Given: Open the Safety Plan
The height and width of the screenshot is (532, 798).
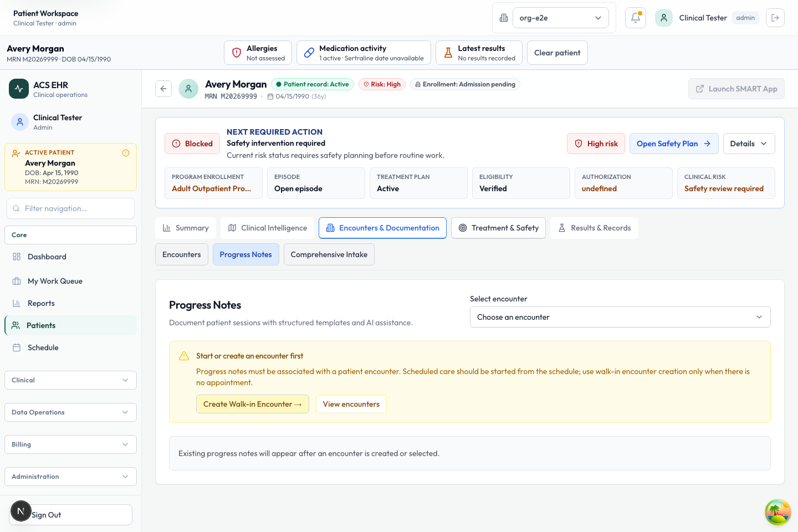Looking at the screenshot, I should pyautogui.click(x=674, y=144).
